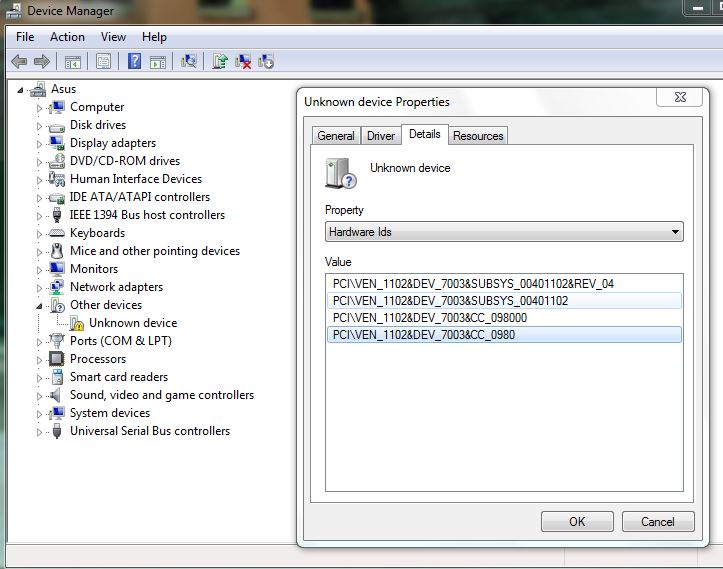
Task: Click the Forward arrow toolbar icon
Action: [42, 61]
